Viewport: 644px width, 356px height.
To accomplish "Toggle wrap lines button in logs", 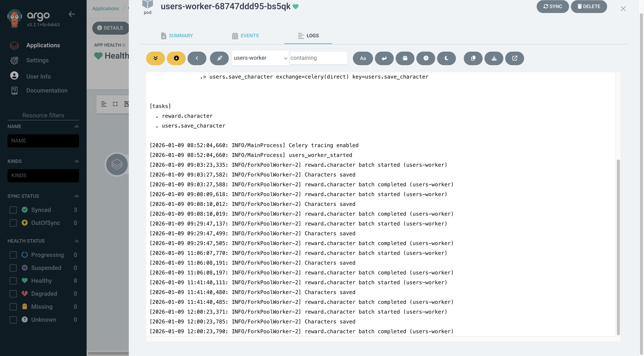I will (384, 58).
